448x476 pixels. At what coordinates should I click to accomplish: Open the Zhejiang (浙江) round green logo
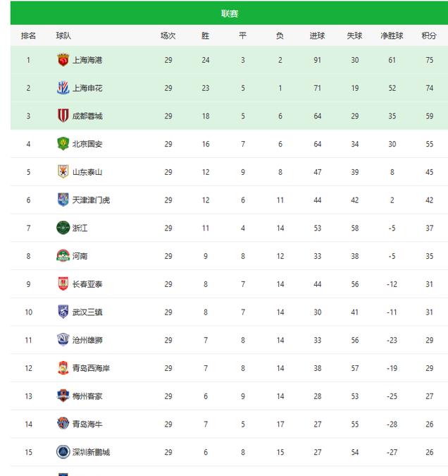point(63,228)
